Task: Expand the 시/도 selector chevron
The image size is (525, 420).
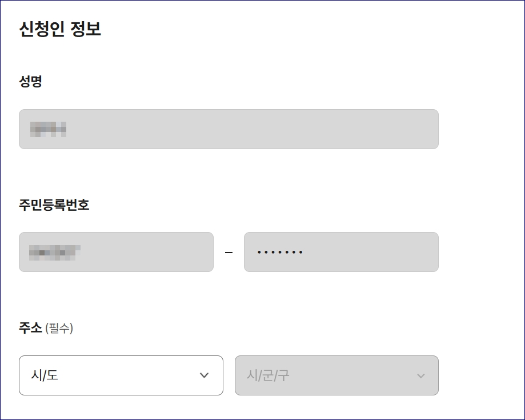Action: 203,375
